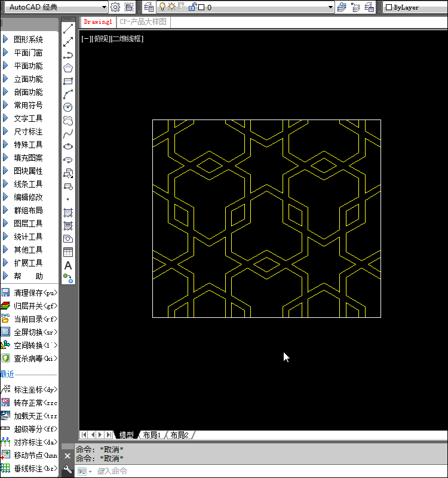Open the AutoCAD 经典 workspace dropdown
Viewport: 448px width, 478px height.
point(104,7)
